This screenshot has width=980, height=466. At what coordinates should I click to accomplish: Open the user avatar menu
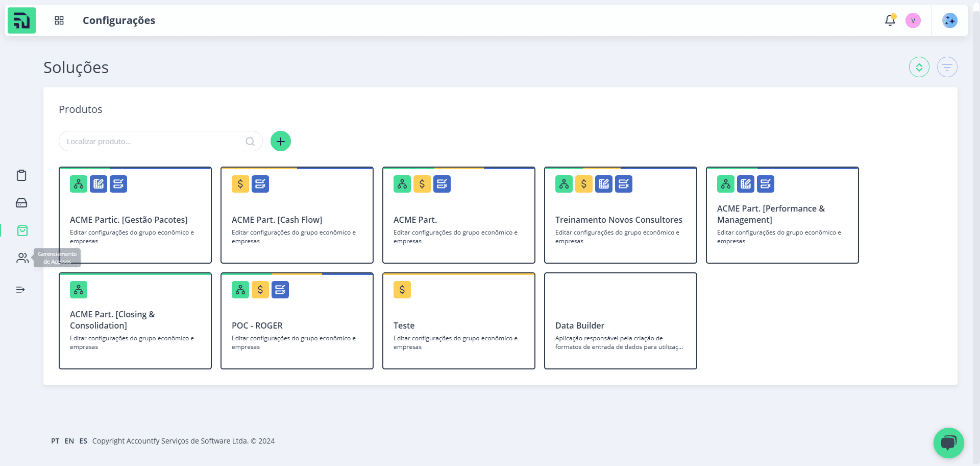(913, 20)
